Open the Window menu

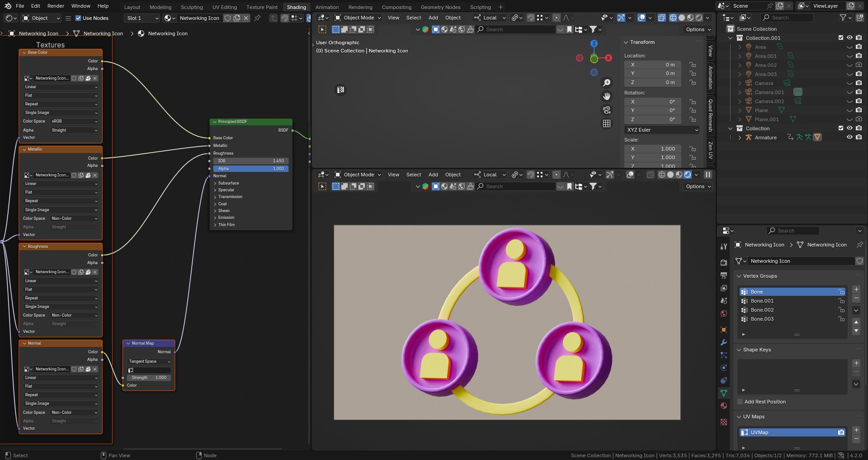[x=81, y=6]
